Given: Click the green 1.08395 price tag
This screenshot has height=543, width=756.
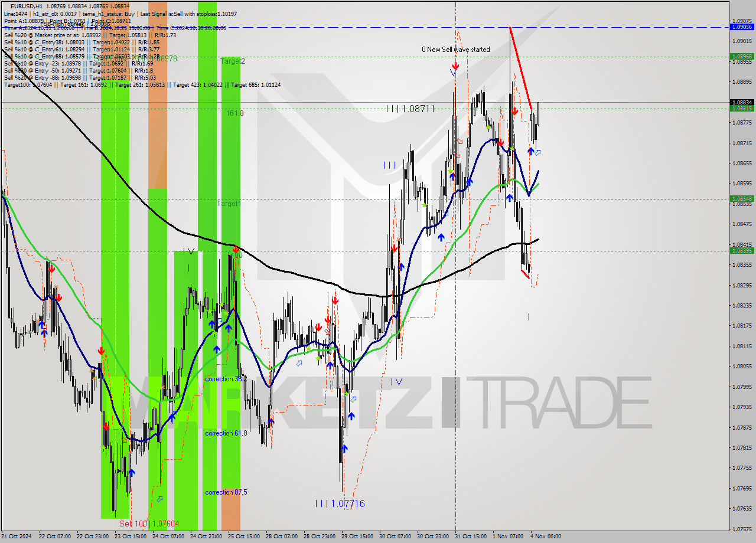Looking at the screenshot, I should (x=742, y=250).
